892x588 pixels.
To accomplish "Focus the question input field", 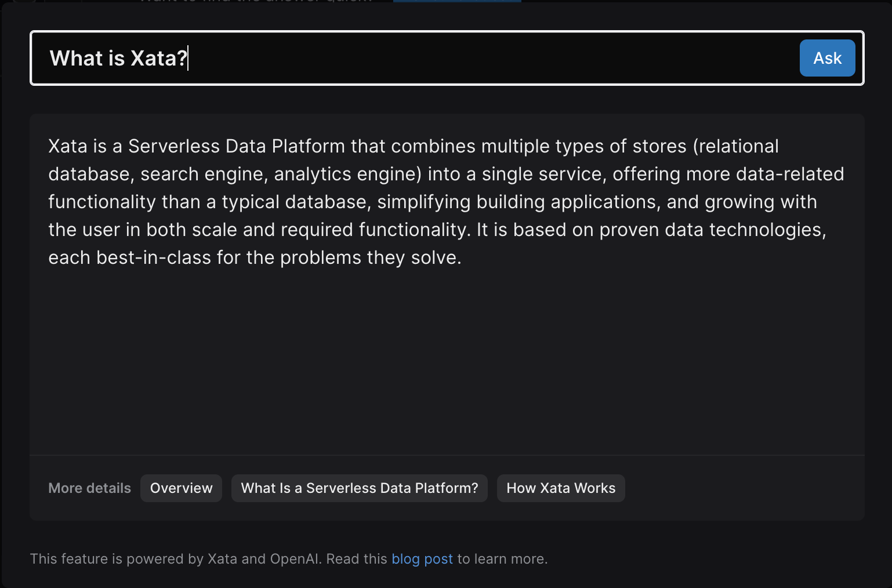I will coord(464,58).
